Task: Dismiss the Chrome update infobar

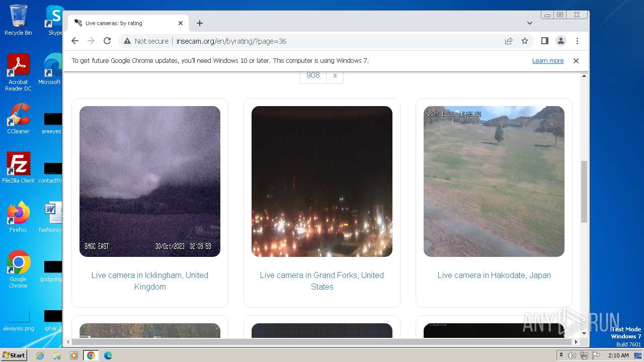Action: coord(576,61)
